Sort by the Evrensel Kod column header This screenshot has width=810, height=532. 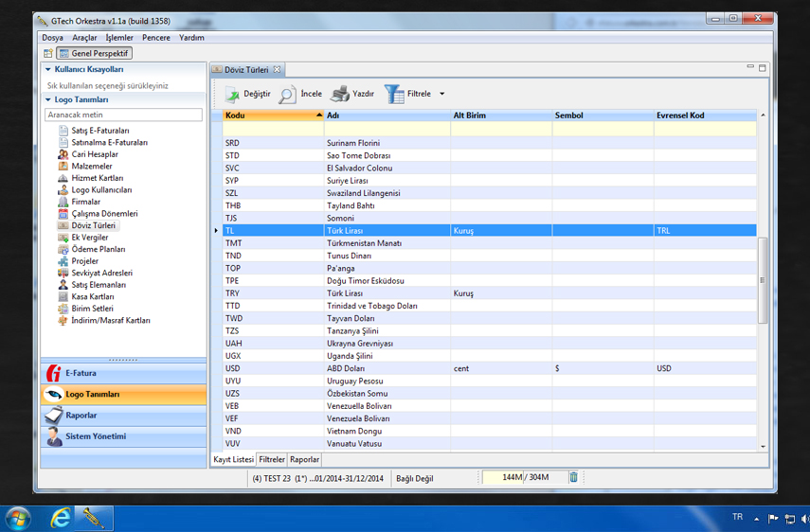tap(705, 115)
